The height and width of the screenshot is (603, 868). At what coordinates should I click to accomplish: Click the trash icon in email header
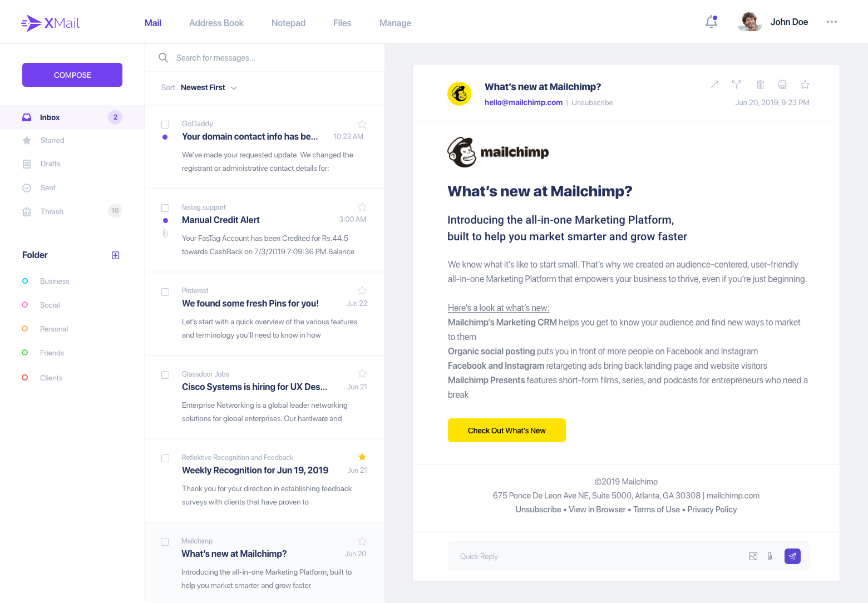click(x=760, y=85)
